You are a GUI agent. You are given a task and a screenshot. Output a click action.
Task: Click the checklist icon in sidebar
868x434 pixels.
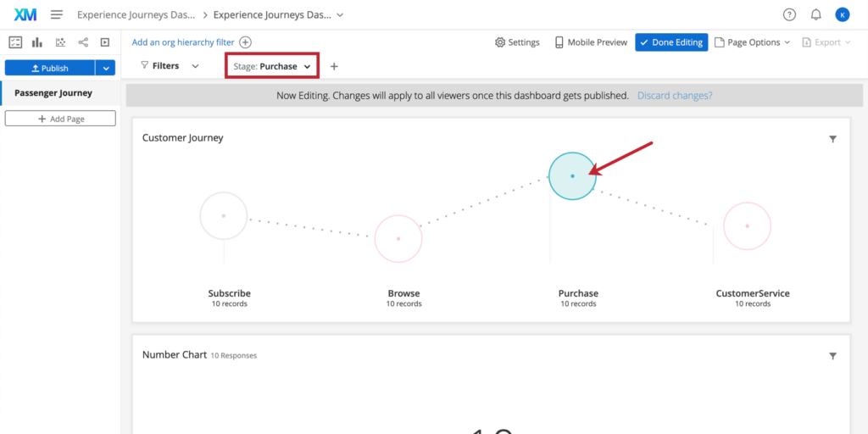coord(14,42)
